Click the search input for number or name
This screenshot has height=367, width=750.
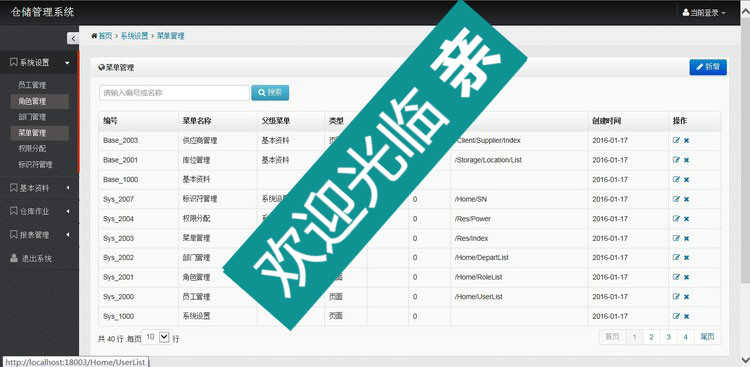click(174, 93)
